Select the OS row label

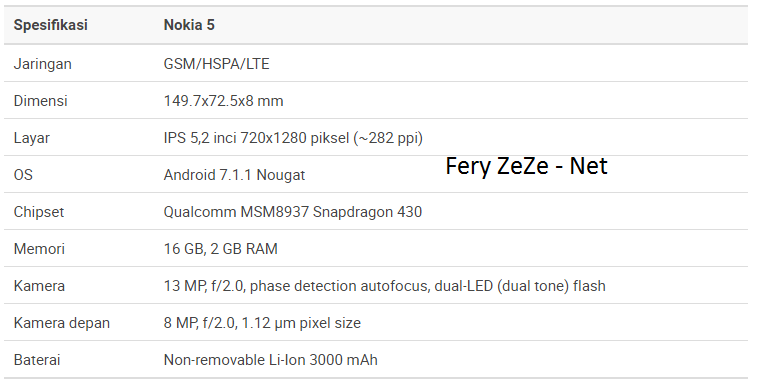pyautogui.click(x=23, y=175)
